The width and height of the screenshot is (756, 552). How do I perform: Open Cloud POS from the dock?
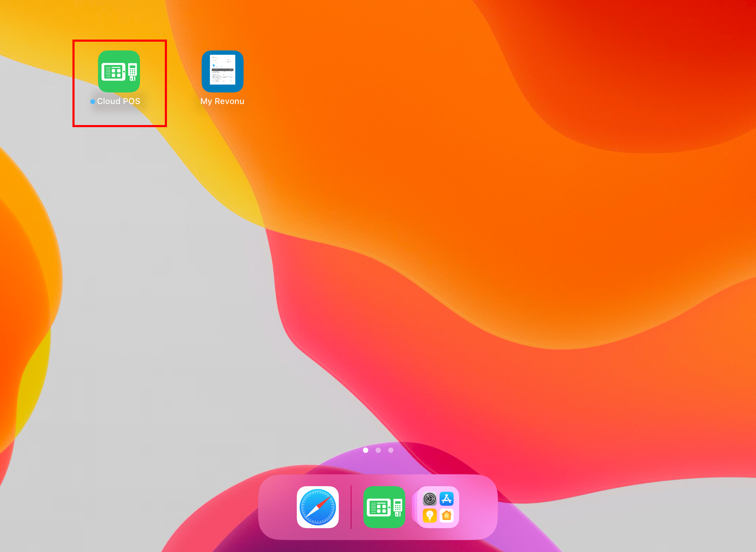[384, 507]
